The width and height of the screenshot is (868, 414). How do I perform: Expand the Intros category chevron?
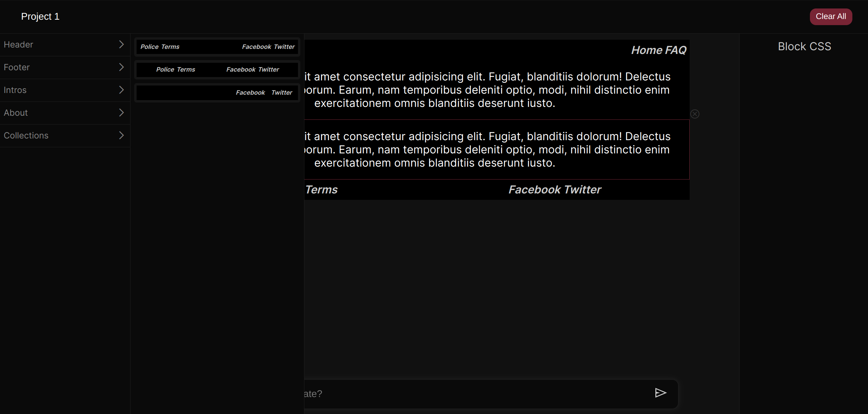pos(121,90)
